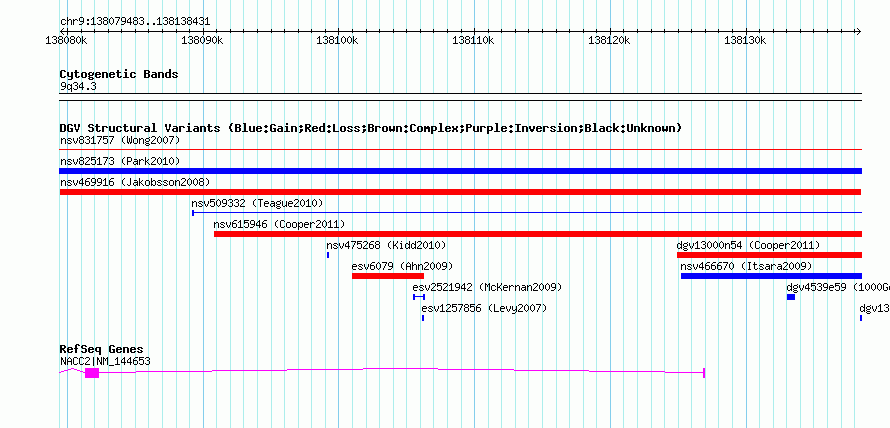Image resolution: width=890 pixels, height=428 pixels.
Task: Open the nsv509332 (Teague2010) label
Action: point(257,203)
